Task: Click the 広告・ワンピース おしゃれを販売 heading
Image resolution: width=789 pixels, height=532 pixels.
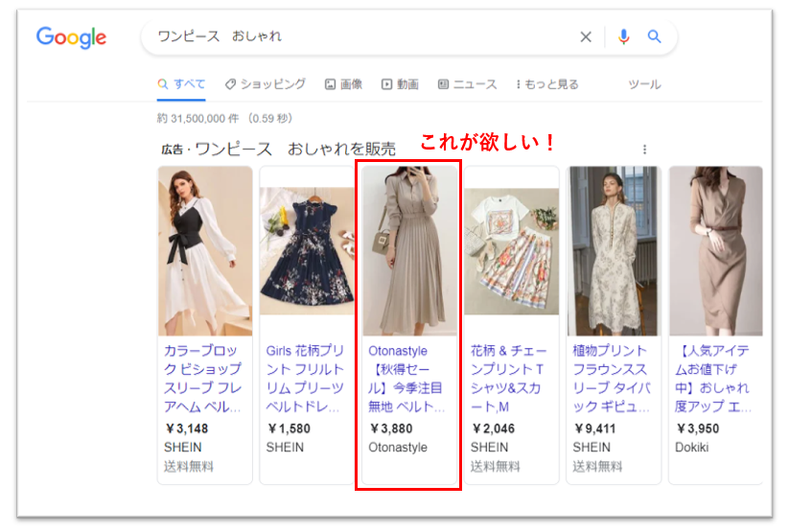Action: point(278,149)
